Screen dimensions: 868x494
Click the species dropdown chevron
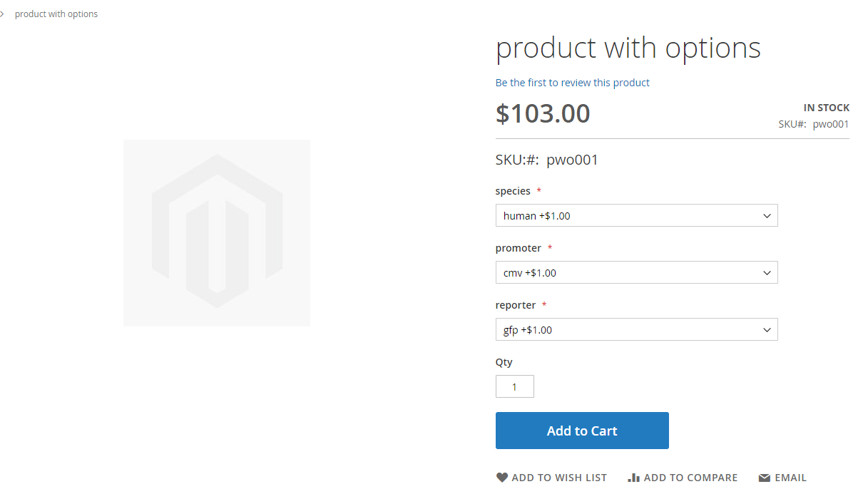pos(767,215)
